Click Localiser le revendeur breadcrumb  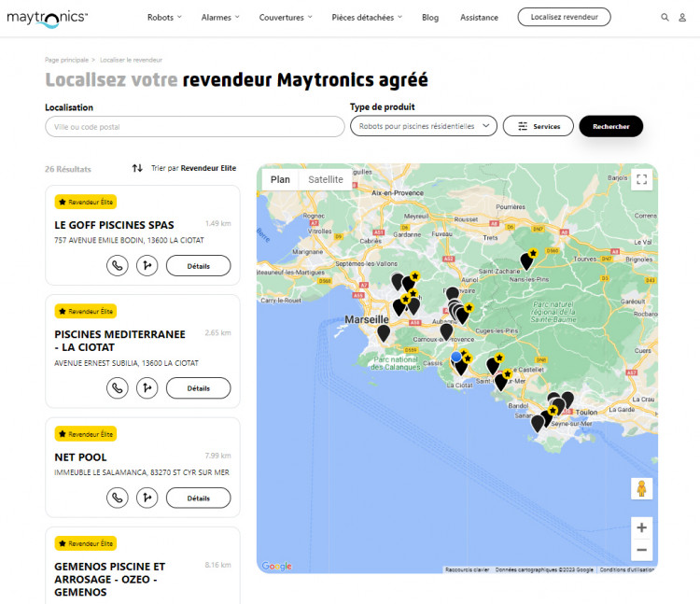pyautogui.click(x=131, y=60)
